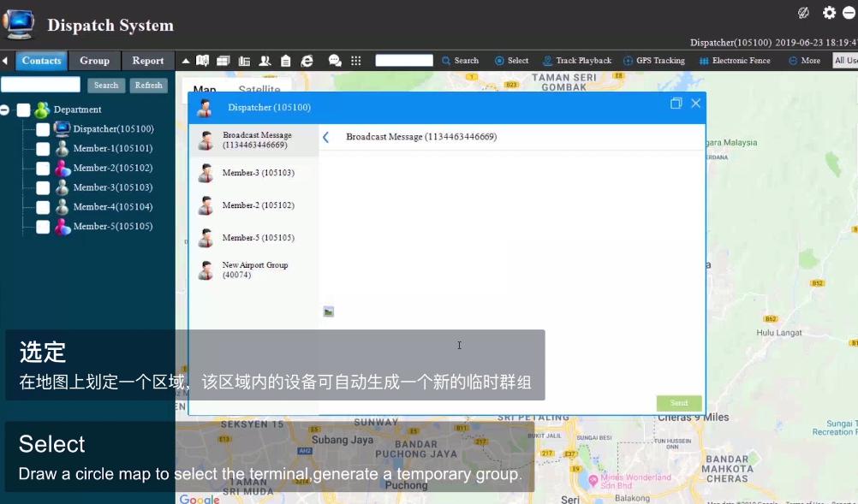This screenshot has width=858, height=504.
Task: Open the All Users dropdown
Action: click(845, 61)
